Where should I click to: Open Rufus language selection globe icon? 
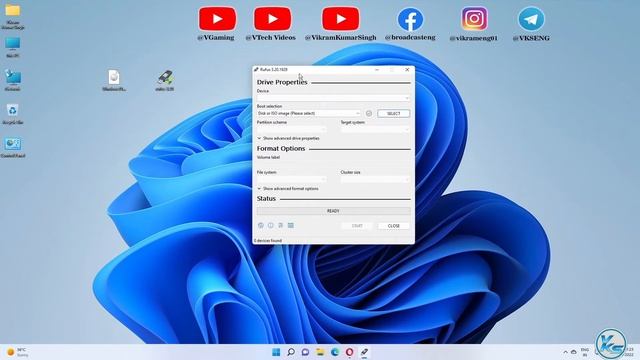point(261,225)
